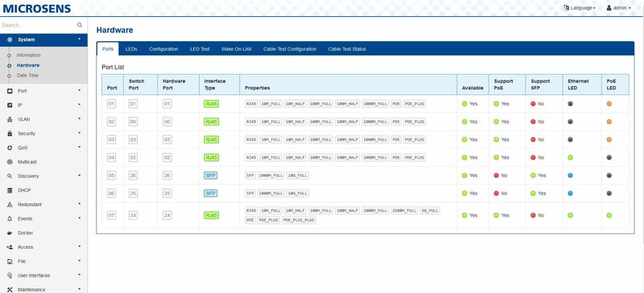Select the Information radio item under System
Image resolution: width=644 pixels, height=293 pixels.
click(9, 56)
